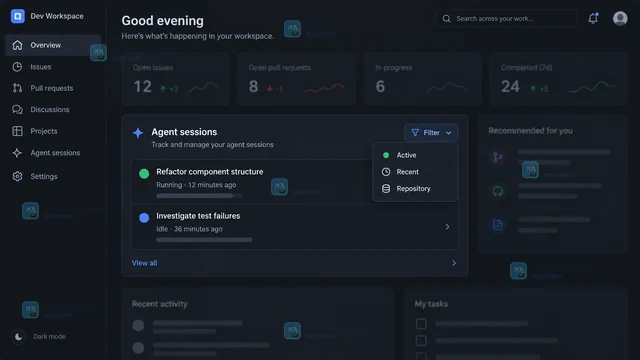Click the green Active filter dot
640x360 pixels.
click(x=386, y=155)
